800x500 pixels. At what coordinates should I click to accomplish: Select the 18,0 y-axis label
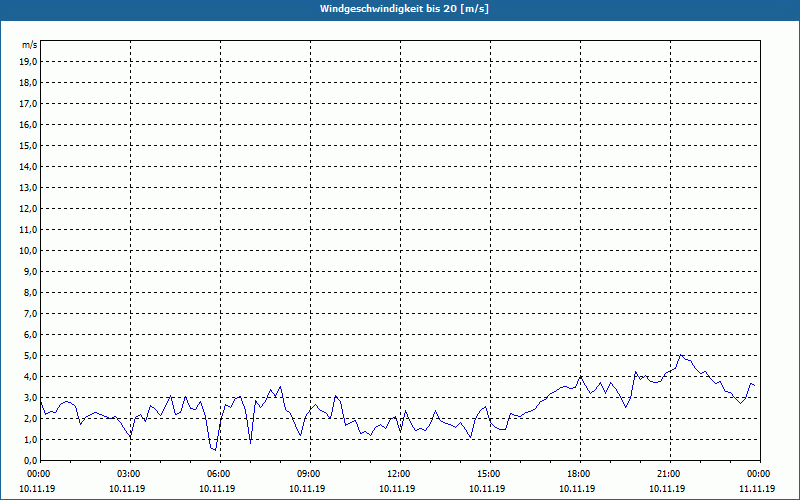tap(29, 83)
